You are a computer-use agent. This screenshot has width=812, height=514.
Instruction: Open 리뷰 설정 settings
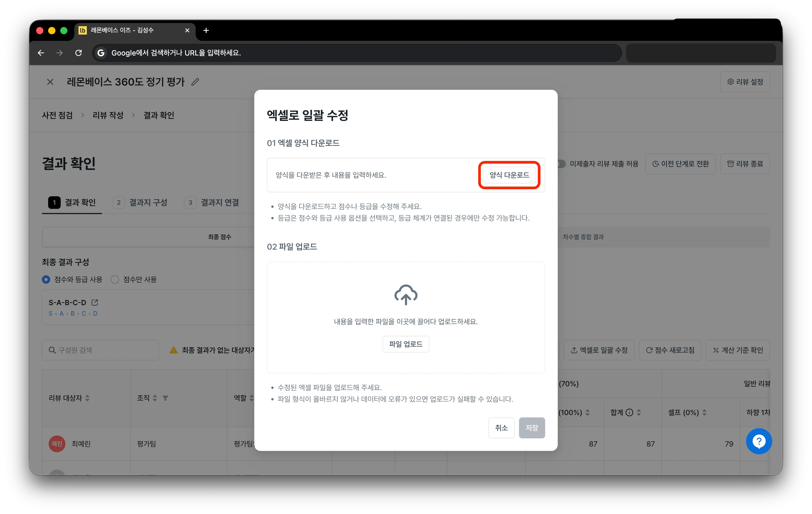[745, 82]
